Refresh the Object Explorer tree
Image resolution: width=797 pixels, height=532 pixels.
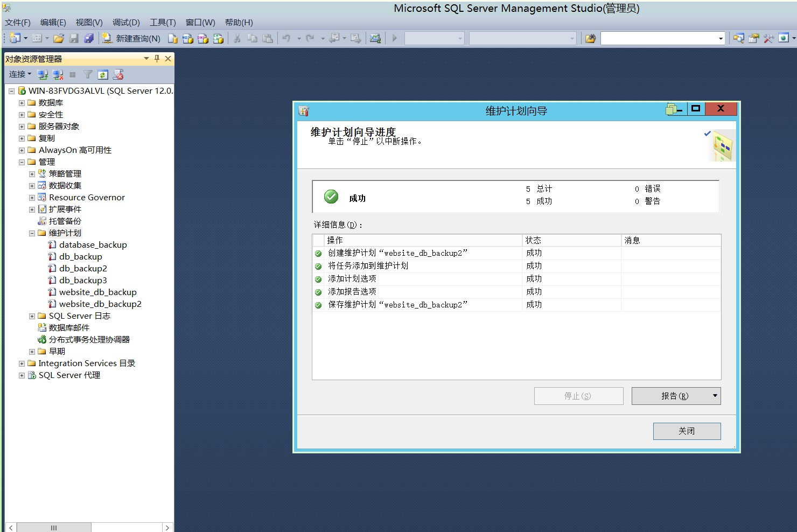[x=103, y=74]
